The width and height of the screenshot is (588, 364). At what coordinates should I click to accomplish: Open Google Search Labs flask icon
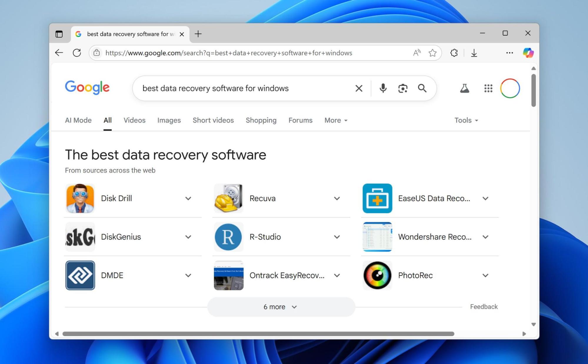coord(464,88)
